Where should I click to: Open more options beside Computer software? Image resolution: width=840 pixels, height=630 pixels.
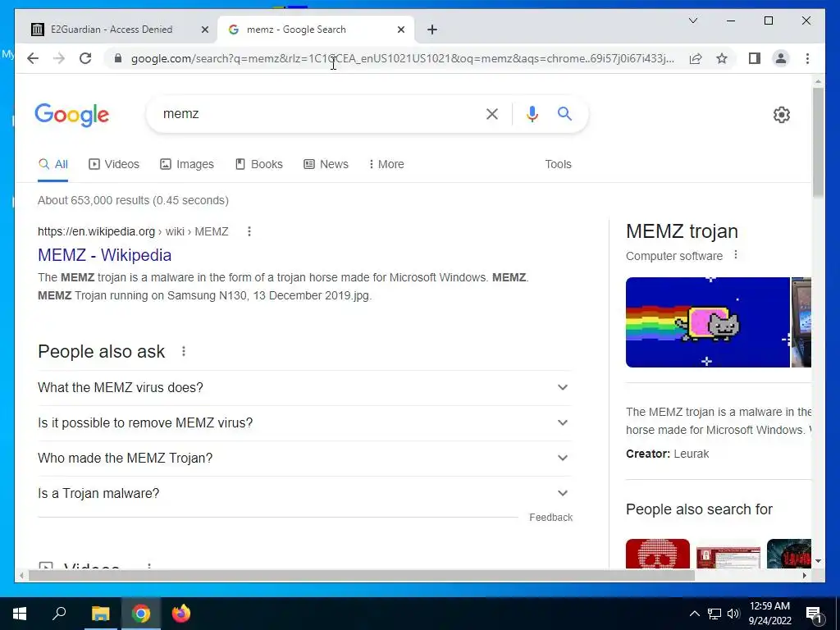736,255
